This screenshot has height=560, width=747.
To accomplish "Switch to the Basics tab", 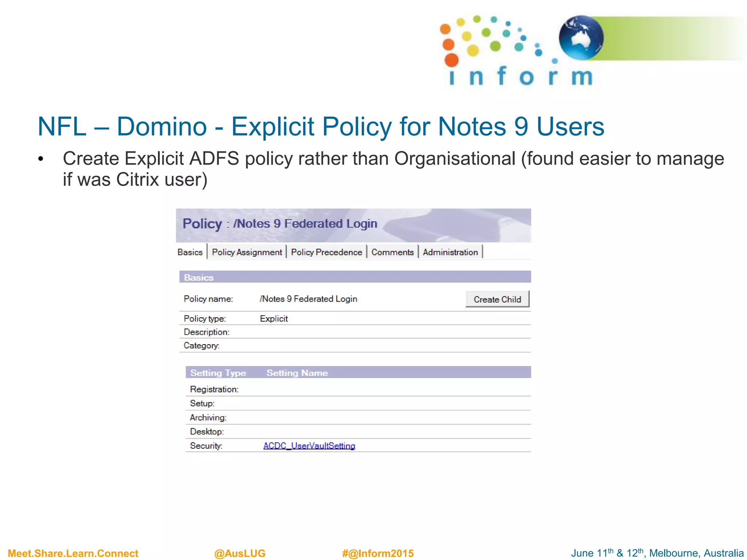I will (190, 252).
